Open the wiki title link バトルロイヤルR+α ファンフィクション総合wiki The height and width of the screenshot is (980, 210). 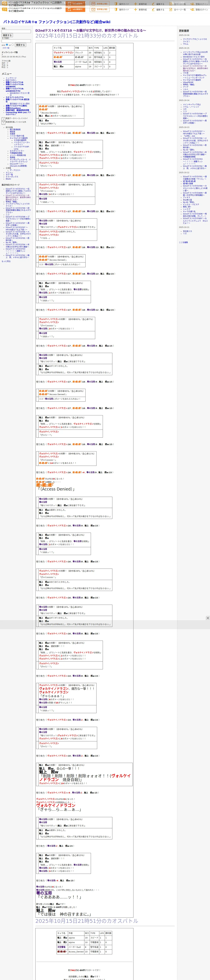pyautogui.click(x=56, y=22)
